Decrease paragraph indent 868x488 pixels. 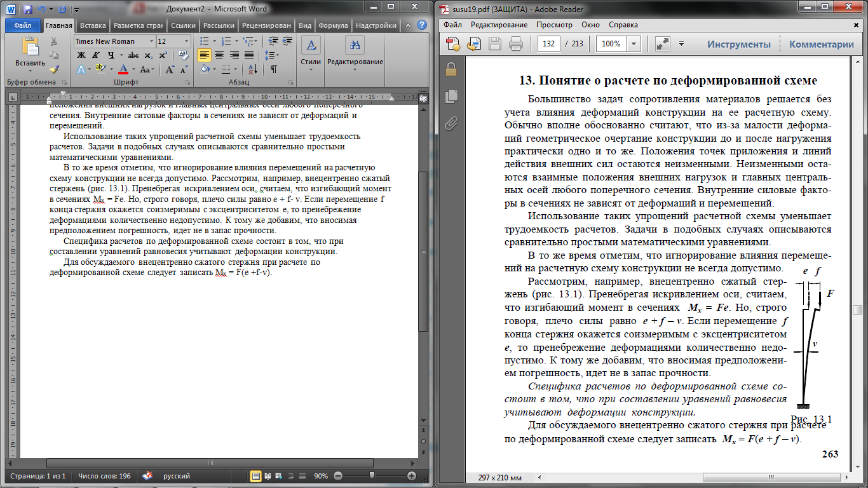pyautogui.click(x=273, y=41)
